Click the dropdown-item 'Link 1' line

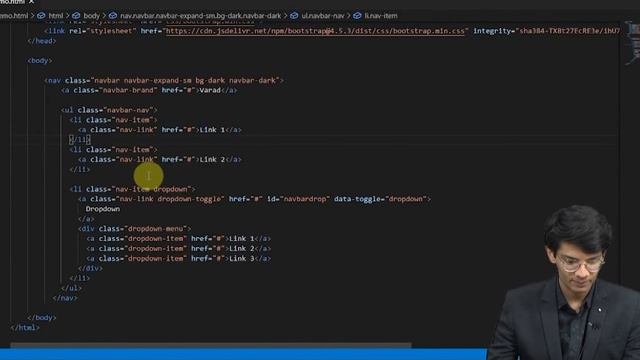[x=178, y=239]
